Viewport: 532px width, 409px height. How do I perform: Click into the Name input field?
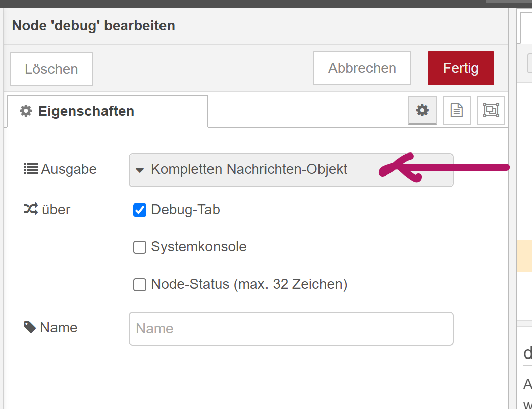(291, 329)
